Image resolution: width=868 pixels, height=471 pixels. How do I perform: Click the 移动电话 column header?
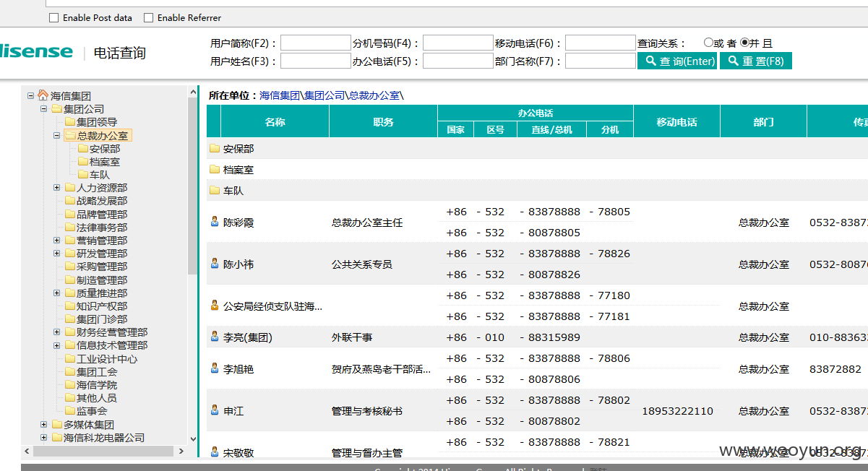tap(676, 121)
